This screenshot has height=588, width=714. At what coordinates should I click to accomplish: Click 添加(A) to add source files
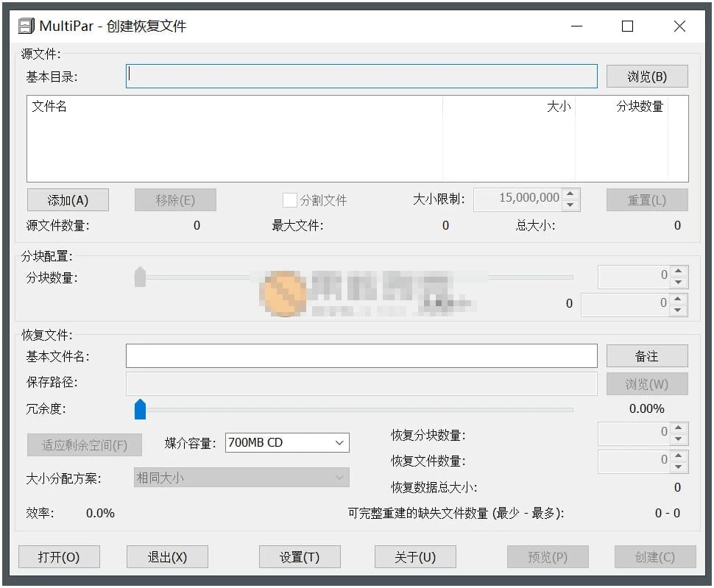tap(68, 200)
